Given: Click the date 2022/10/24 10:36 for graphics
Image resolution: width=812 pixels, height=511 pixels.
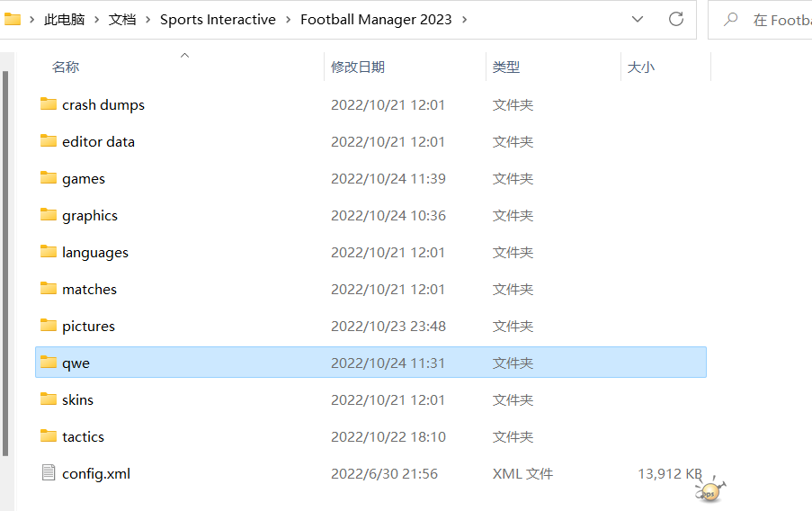Looking at the screenshot, I should tap(388, 216).
